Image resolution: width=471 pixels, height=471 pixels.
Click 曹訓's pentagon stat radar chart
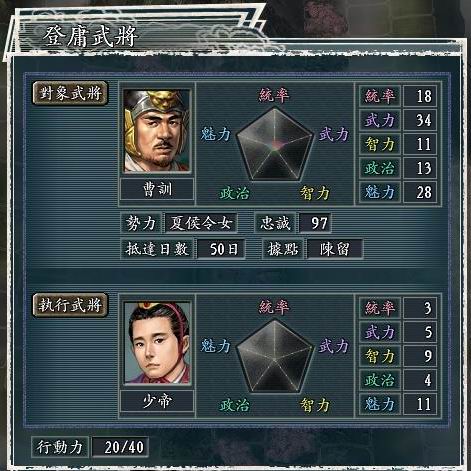(275, 145)
